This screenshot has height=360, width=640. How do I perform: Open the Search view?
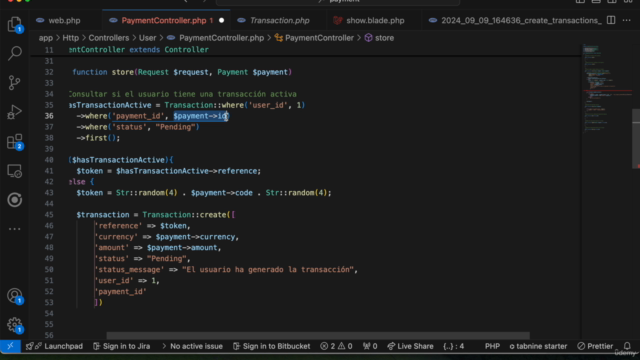tap(15, 53)
